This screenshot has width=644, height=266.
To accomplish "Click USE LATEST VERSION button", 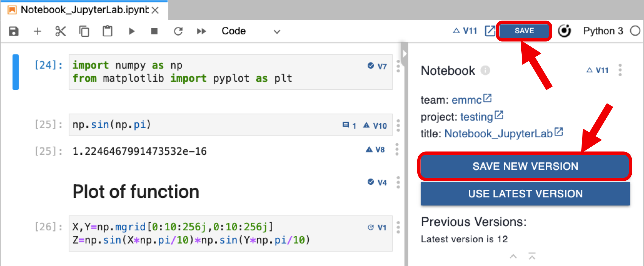I will pyautogui.click(x=525, y=194).
